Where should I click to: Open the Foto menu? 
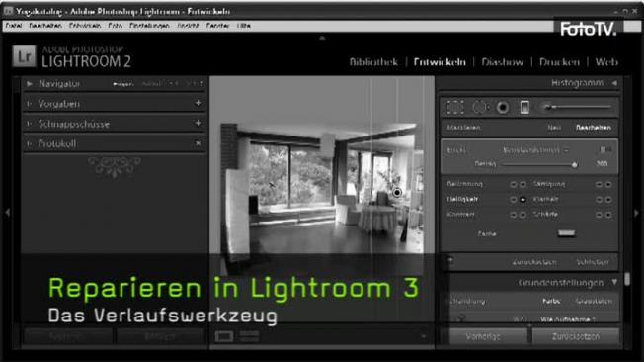click(115, 26)
